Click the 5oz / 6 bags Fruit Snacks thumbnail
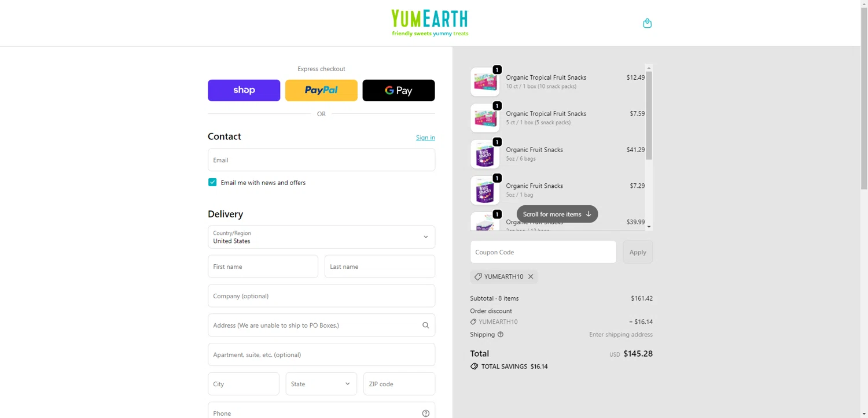This screenshot has width=868, height=418. [485, 154]
